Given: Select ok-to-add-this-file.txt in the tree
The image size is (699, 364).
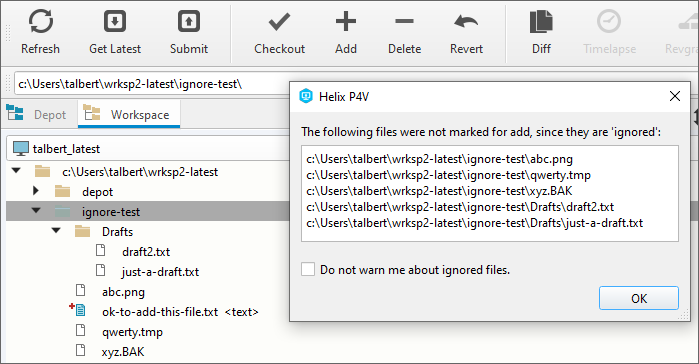Looking at the screenshot, I should point(160,312).
